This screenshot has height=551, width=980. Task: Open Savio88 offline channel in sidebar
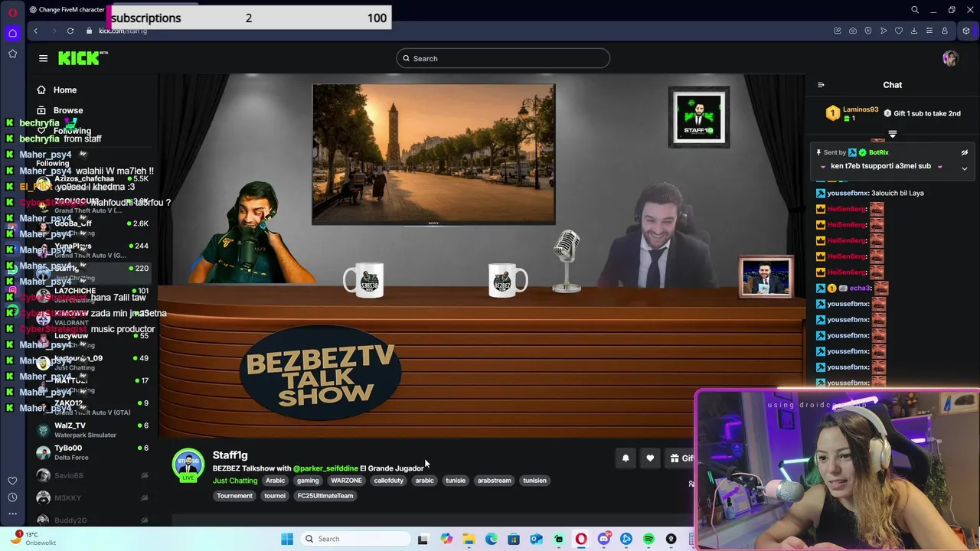92,475
